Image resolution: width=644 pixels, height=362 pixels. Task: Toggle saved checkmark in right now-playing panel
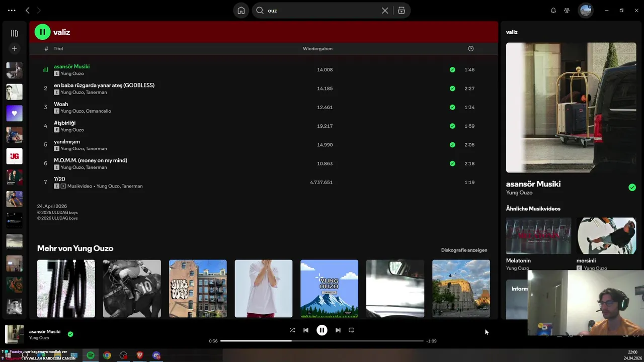coord(632,188)
